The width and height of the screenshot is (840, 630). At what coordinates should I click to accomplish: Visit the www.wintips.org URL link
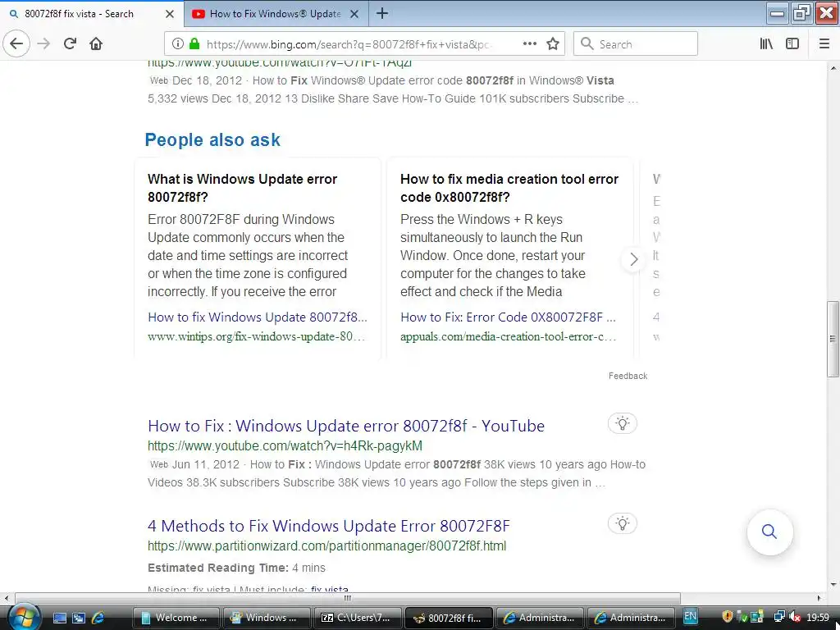pyautogui.click(x=256, y=336)
